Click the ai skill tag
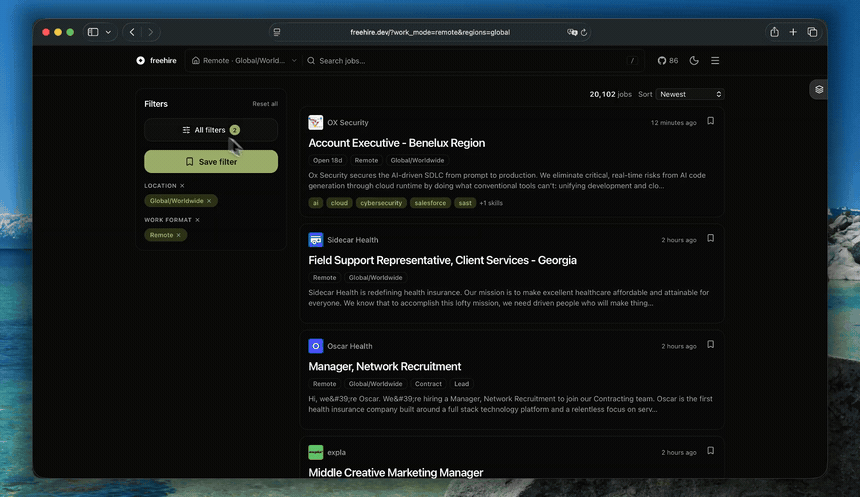 point(315,203)
